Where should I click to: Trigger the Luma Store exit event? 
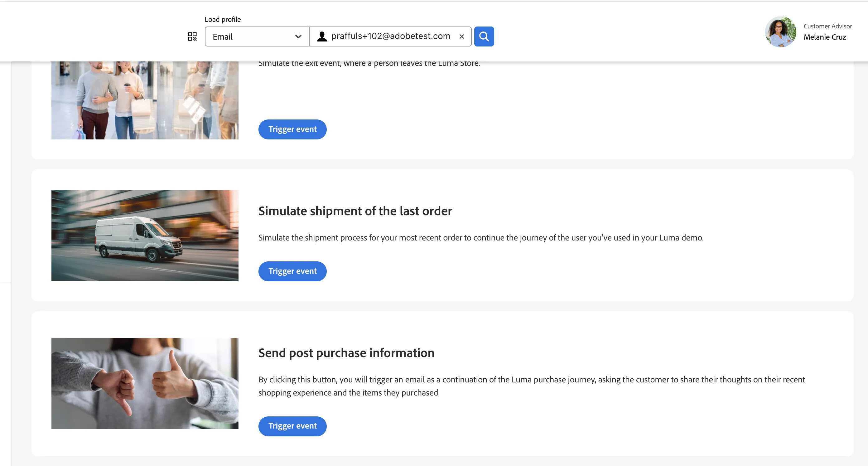[292, 129]
